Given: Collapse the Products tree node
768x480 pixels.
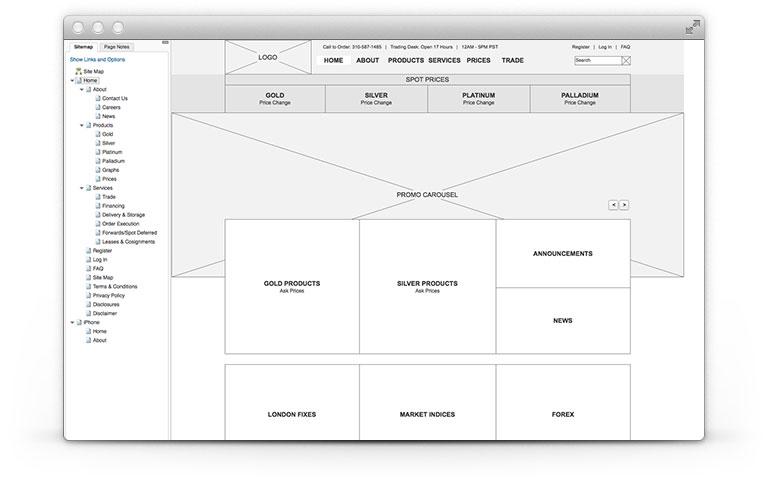Looking at the screenshot, I should click(82, 125).
